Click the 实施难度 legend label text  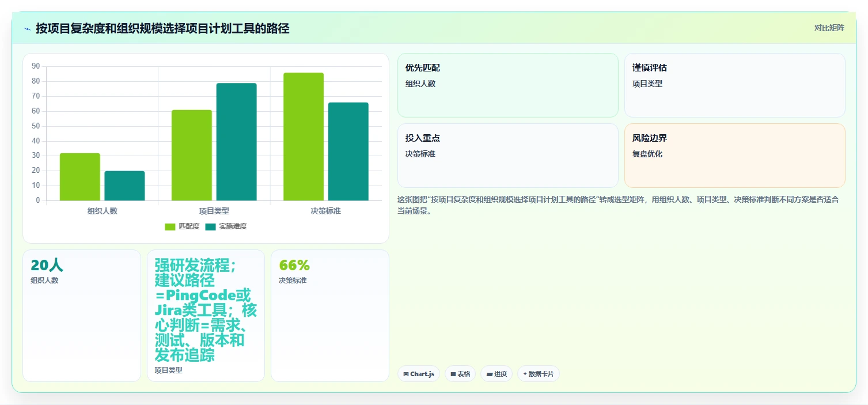point(233,226)
